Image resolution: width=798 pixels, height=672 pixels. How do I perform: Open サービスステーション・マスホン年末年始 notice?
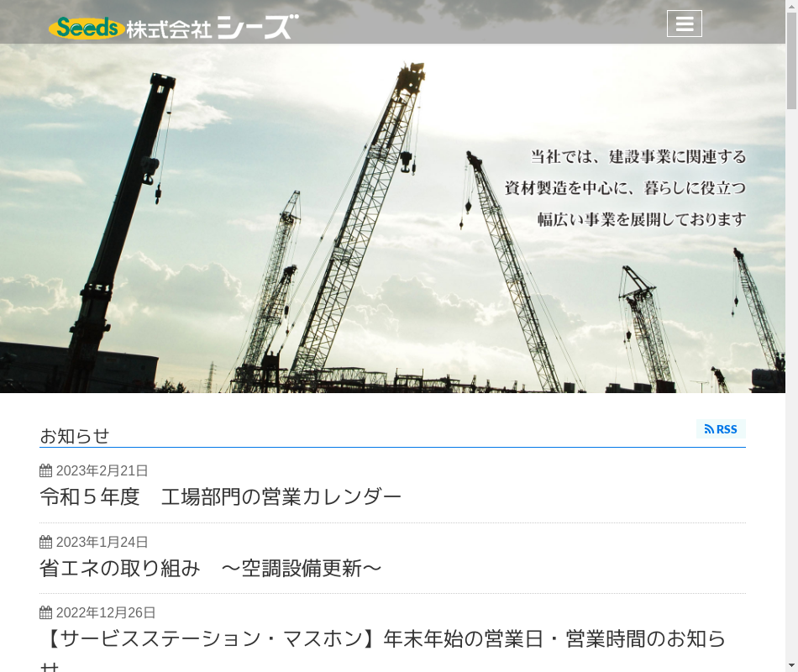click(x=383, y=649)
